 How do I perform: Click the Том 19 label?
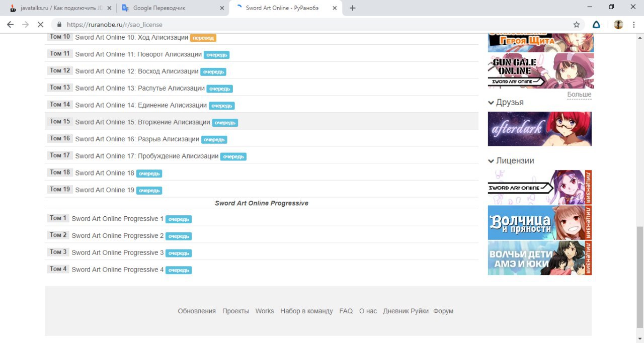click(x=60, y=189)
